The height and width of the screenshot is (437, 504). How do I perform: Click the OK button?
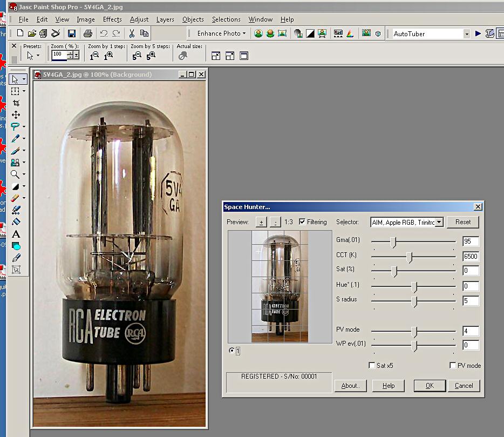pos(430,386)
